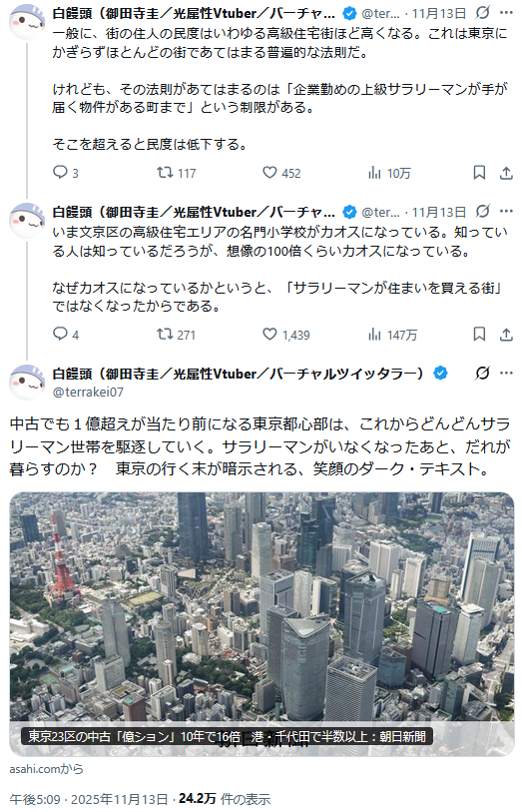Retweet the first tweet showing 117 reposts

pyautogui.click(x=177, y=173)
